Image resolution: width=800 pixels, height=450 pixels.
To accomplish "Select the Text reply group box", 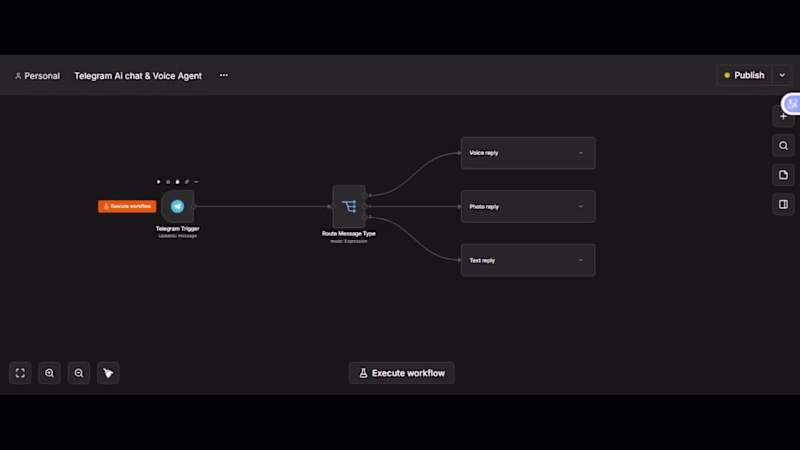I will (x=528, y=260).
